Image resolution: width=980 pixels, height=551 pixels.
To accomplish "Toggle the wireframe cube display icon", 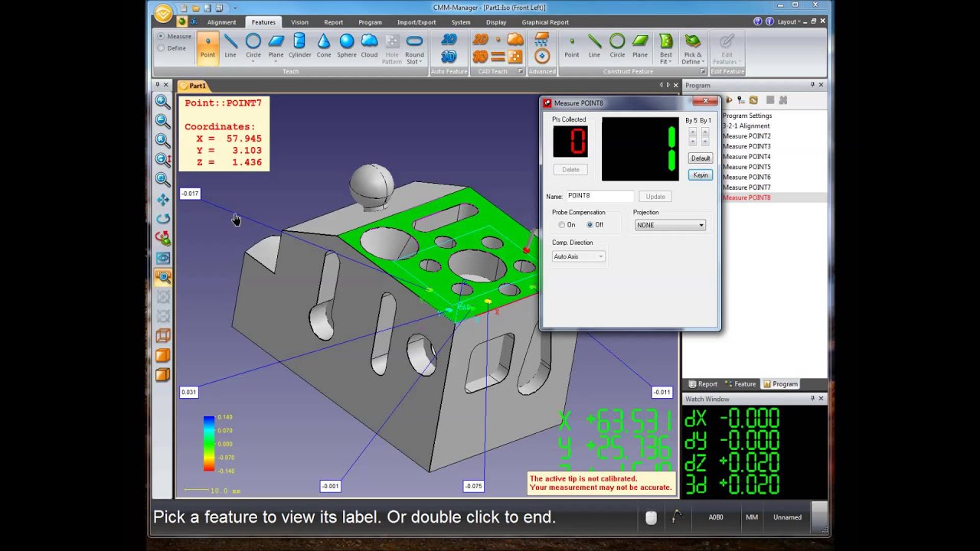I will point(163,336).
